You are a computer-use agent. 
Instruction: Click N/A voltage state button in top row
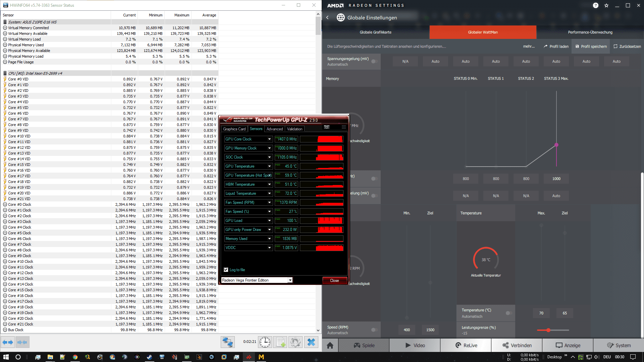coord(405,61)
